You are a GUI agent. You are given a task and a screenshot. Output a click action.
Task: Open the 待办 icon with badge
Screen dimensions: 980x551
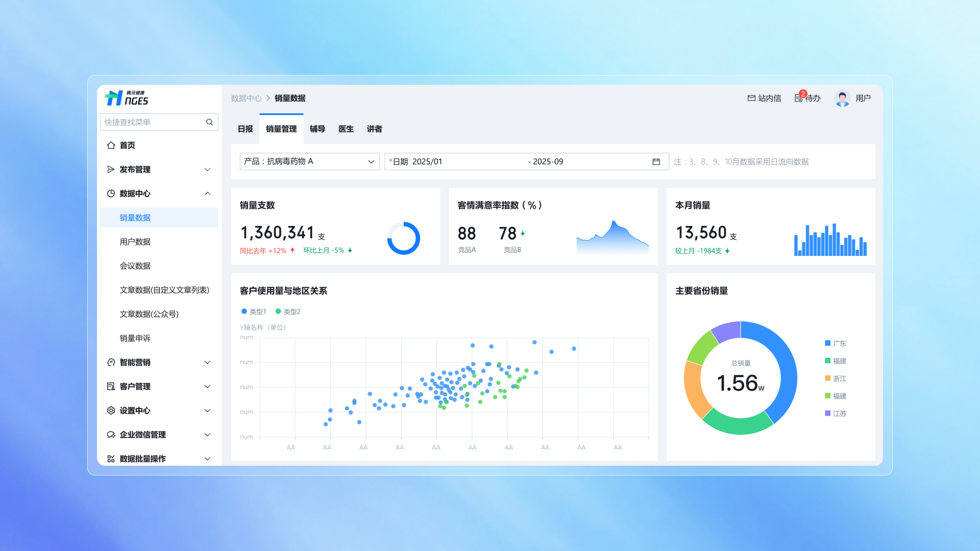tap(799, 98)
